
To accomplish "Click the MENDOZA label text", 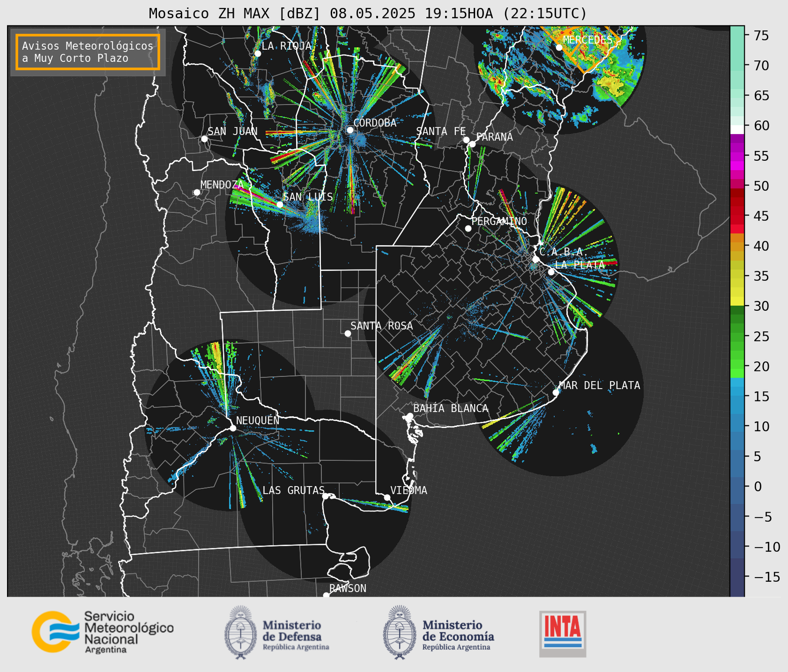I will (222, 185).
